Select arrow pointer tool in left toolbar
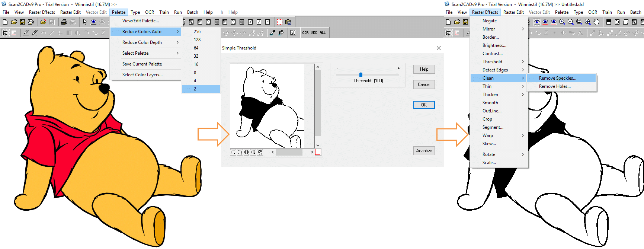644x249 pixels. 85,22
